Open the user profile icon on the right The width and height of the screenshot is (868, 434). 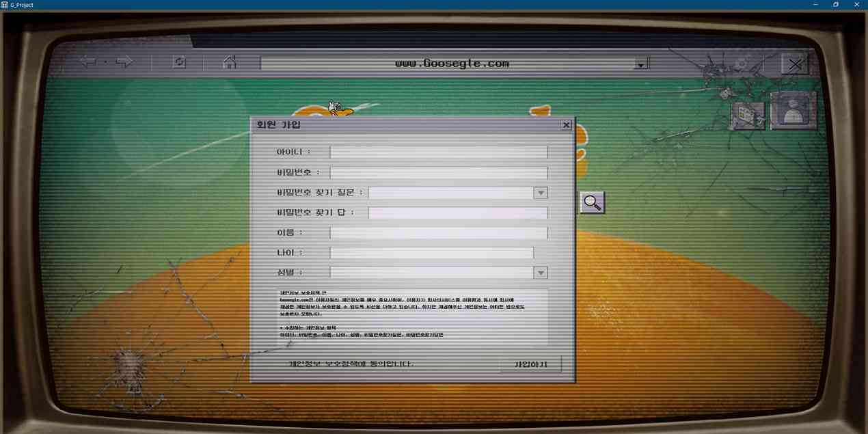point(794,111)
